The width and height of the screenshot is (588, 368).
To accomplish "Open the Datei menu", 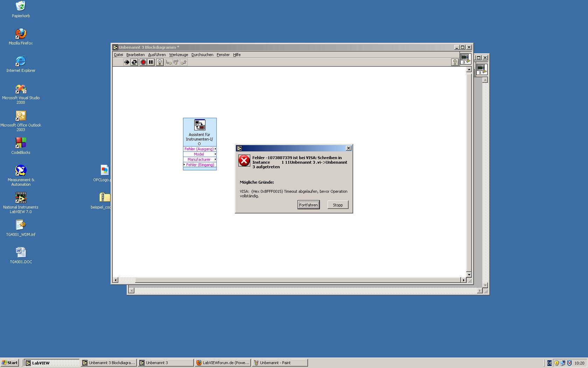I will 119,55.
